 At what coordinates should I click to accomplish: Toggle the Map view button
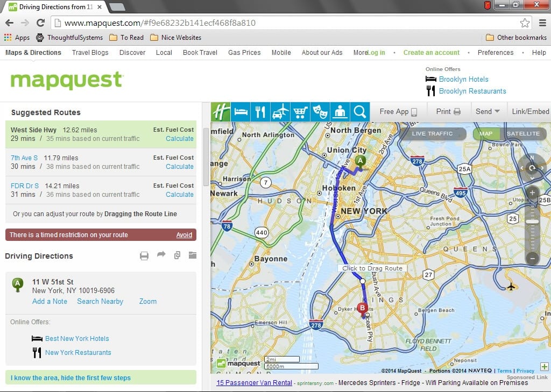(486, 133)
